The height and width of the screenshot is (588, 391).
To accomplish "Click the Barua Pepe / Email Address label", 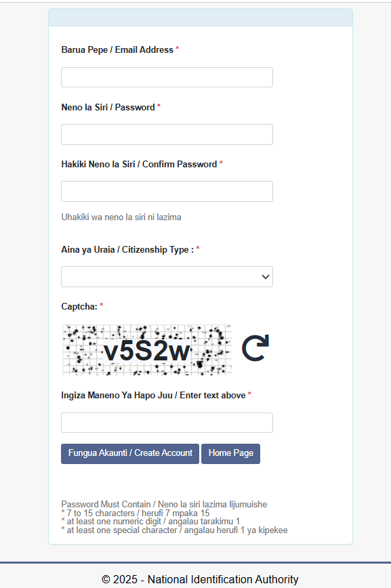I will point(116,49).
